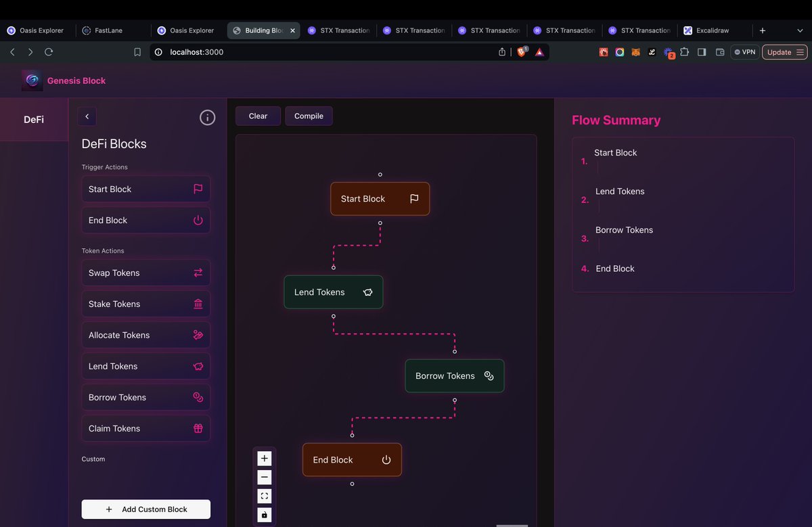This screenshot has width=812, height=527.
Task: Click the power icon on canvas End Block node
Action: tap(386, 459)
